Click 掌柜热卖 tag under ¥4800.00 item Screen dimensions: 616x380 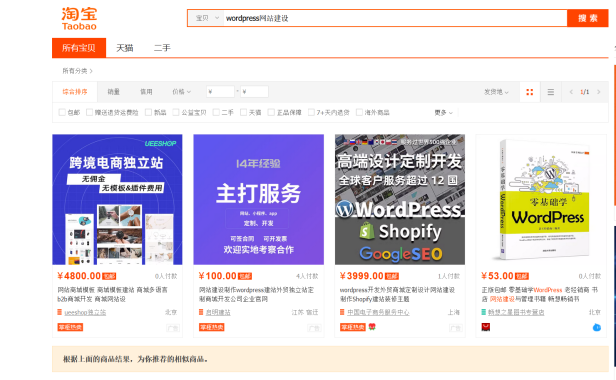point(70,327)
